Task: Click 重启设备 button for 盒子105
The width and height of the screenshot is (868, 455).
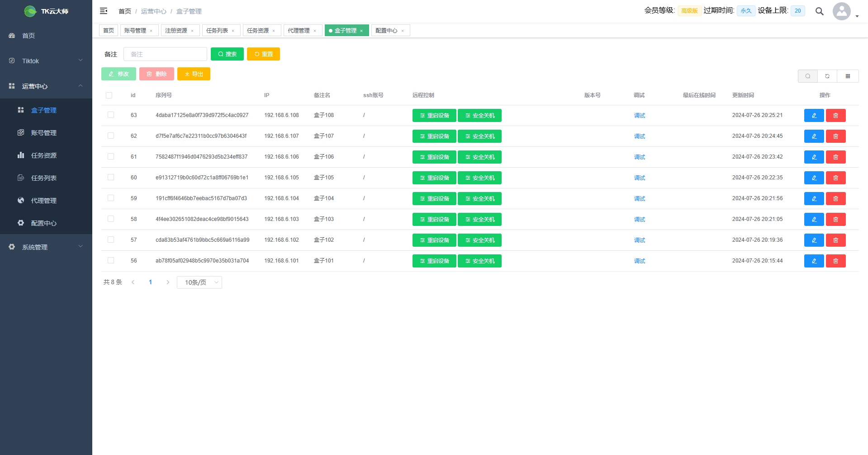Action: pyautogui.click(x=434, y=178)
